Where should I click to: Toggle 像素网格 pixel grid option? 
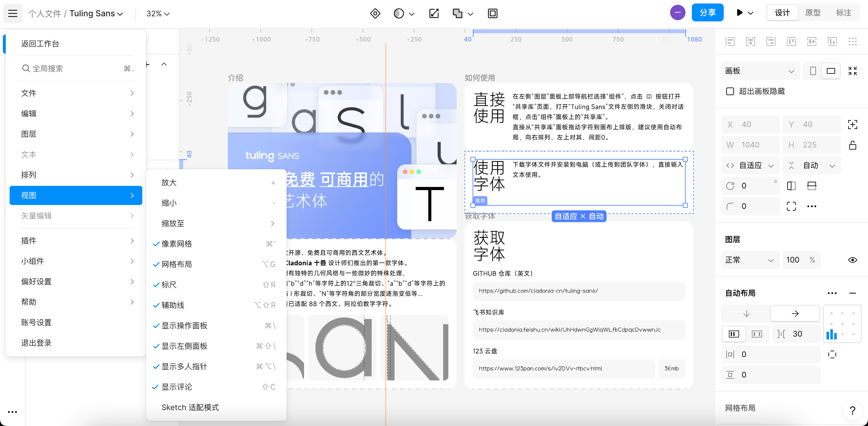click(x=216, y=244)
